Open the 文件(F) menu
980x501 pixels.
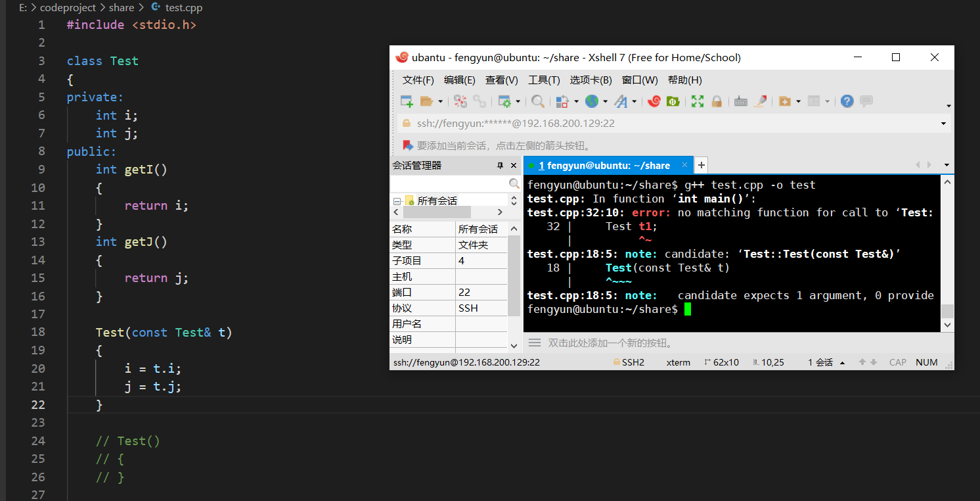[x=418, y=80]
